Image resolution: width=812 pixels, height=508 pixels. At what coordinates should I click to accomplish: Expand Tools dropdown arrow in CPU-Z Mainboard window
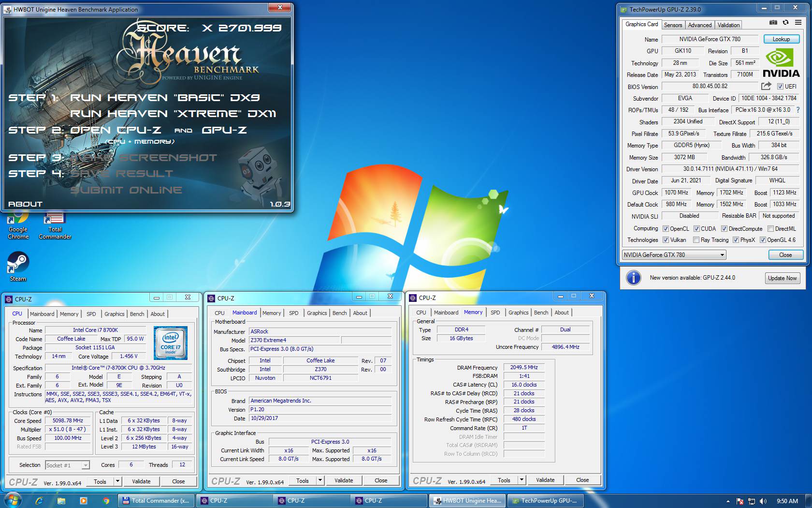pyautogui.click(x=320, y=480)
